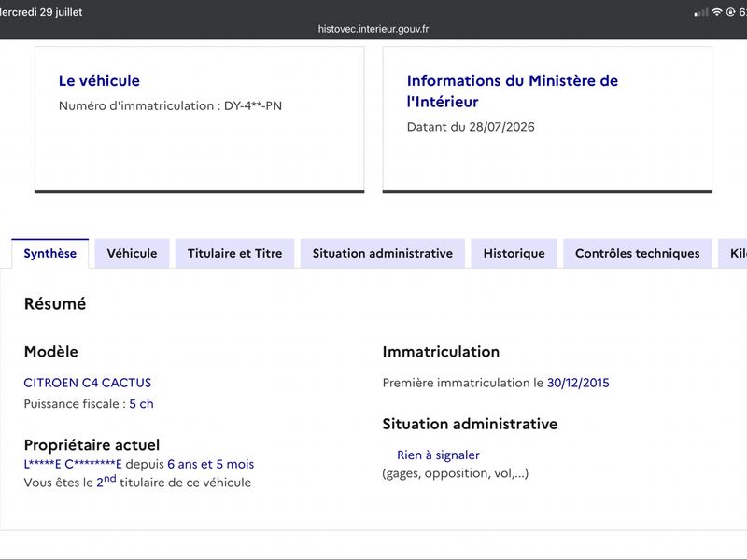
Task: Click the Modèle section heading
Action: pos(51,352)
